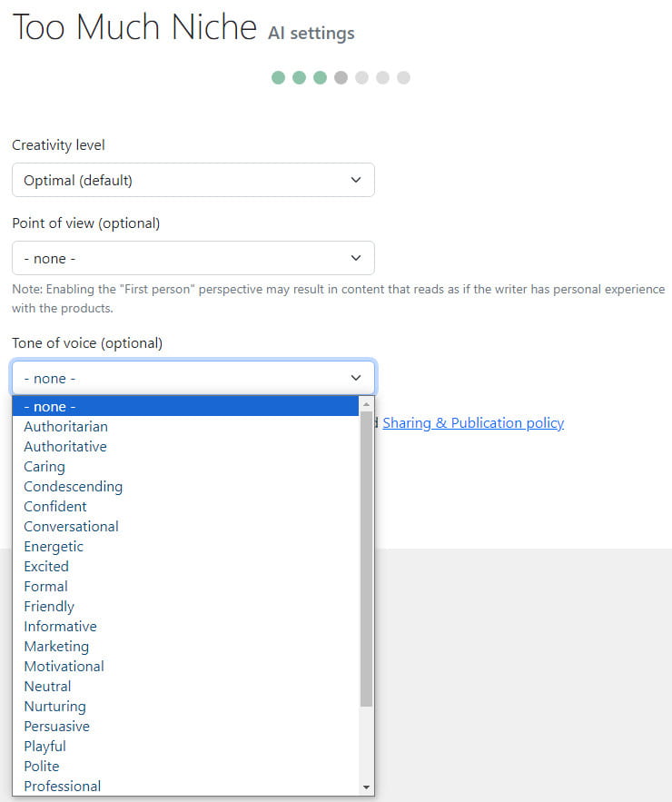The width and height of the screenshot is (672, 802).
Task: Choose Friendly from the tone list
Action: coord(185,606)
